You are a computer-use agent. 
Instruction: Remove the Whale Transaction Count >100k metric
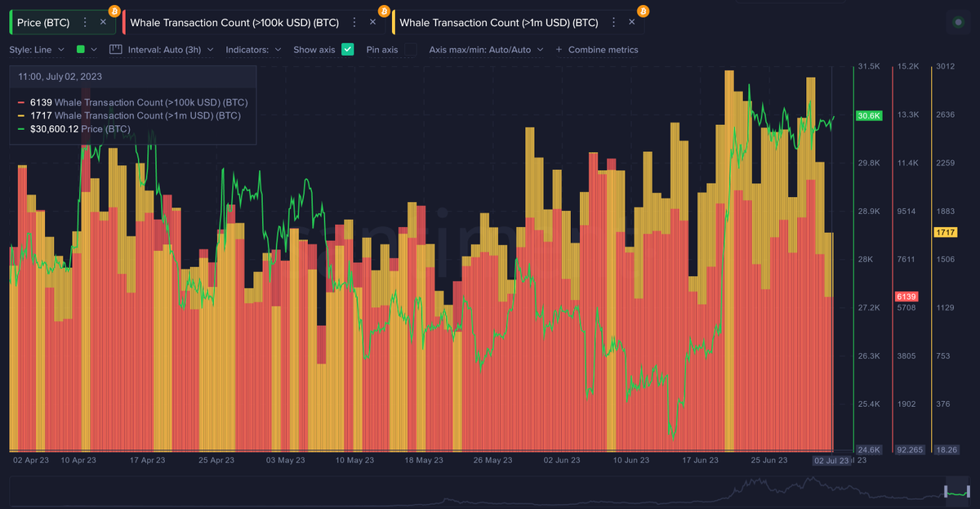pyautogui.click(x=372, y=22)
